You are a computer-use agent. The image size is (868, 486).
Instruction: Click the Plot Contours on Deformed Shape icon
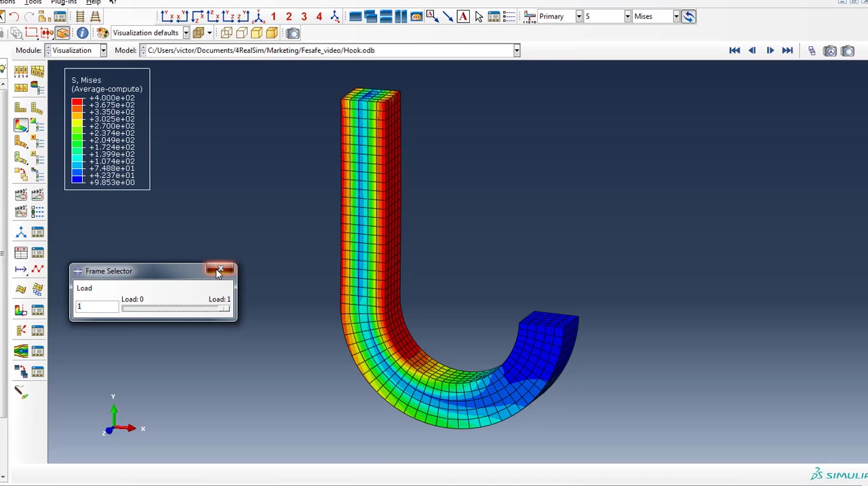pos(20,126)
